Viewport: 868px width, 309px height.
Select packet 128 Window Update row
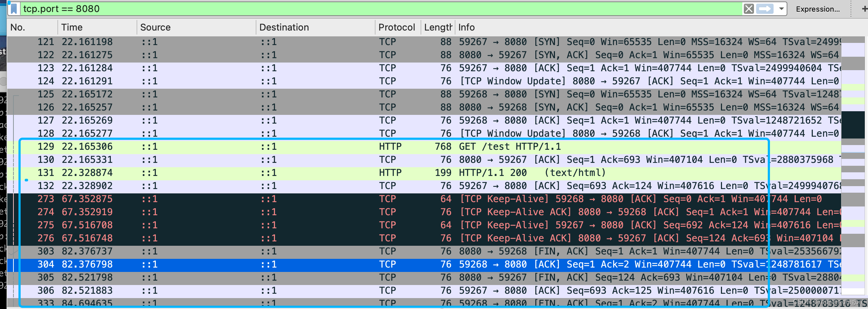tap(424, 134)
